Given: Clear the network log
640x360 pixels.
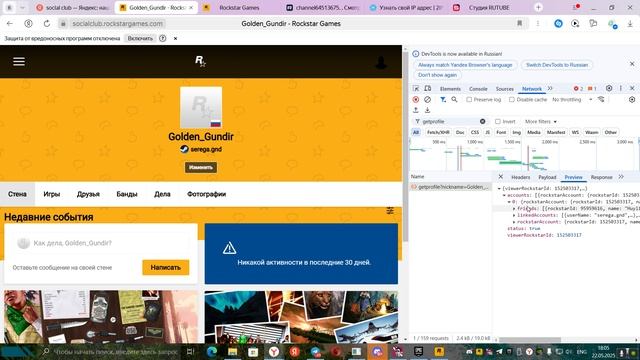Looking at the screenshot, I should [427, 100].
